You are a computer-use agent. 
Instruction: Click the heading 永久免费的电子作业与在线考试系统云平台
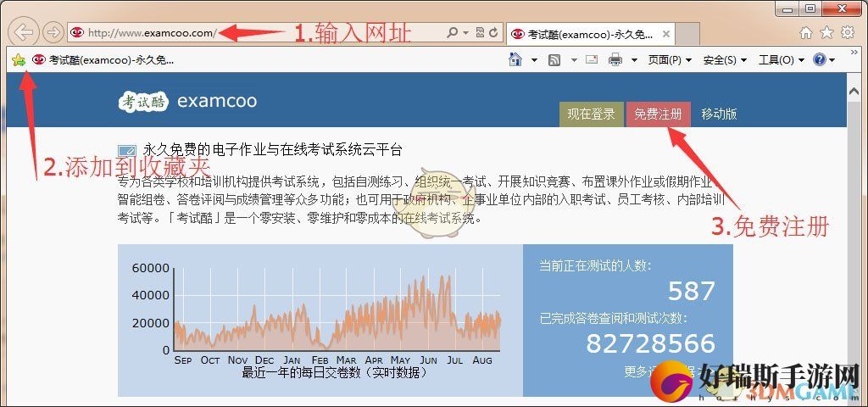272,149
